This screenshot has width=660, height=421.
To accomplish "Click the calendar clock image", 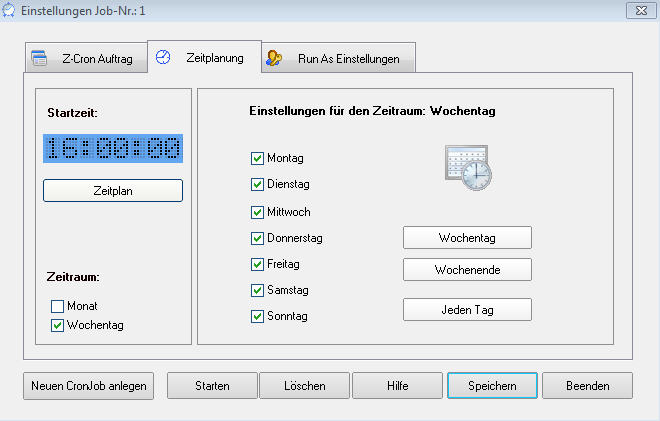I will (468, 168).
